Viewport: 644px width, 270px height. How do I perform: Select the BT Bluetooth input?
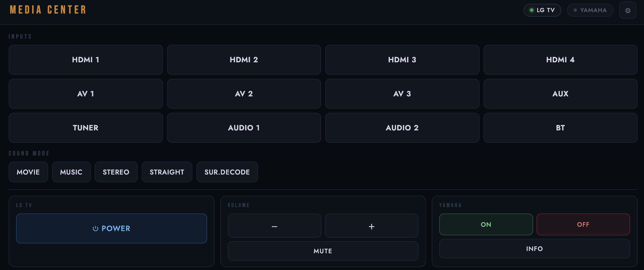[560, 128]
